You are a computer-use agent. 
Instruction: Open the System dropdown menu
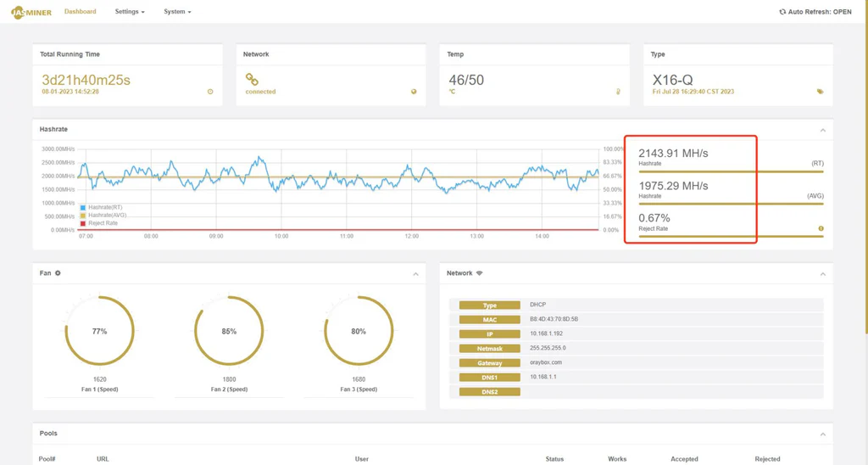click(x=177, y=12)
